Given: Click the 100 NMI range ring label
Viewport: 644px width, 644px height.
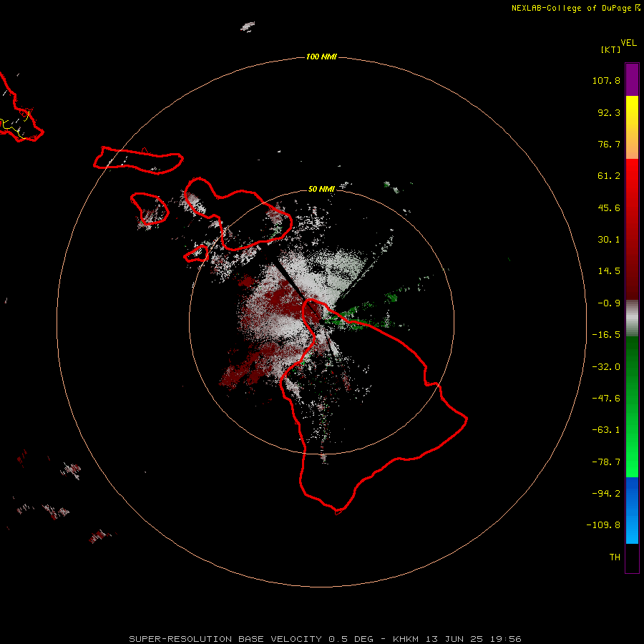Looking at the screenshot, I should coord(321,57).
